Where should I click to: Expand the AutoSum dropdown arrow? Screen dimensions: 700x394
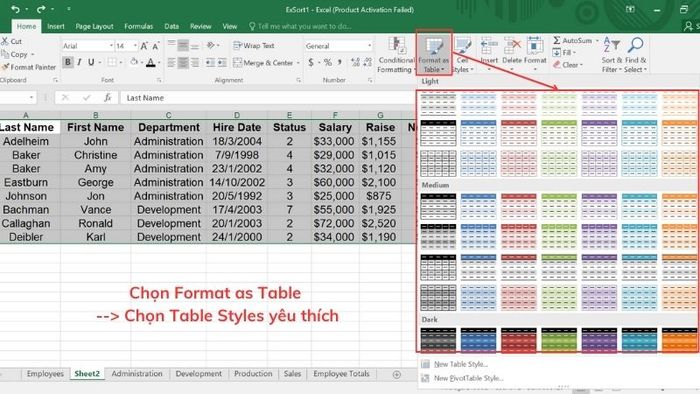pos(597,41)
